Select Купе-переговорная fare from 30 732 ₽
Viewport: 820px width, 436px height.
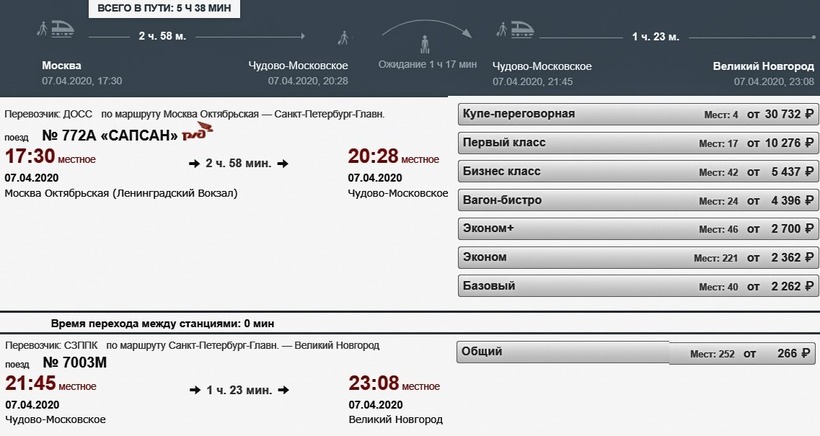[638, 114]
